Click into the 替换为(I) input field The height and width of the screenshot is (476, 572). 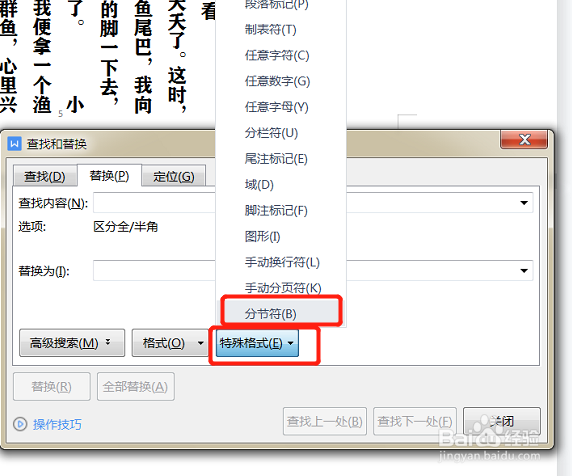click(313, 271)
